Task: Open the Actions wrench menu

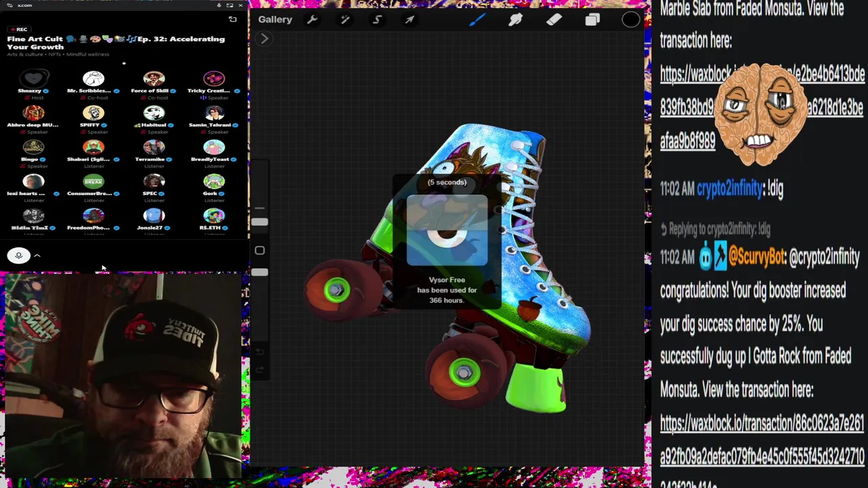Action: pos(312,20)
